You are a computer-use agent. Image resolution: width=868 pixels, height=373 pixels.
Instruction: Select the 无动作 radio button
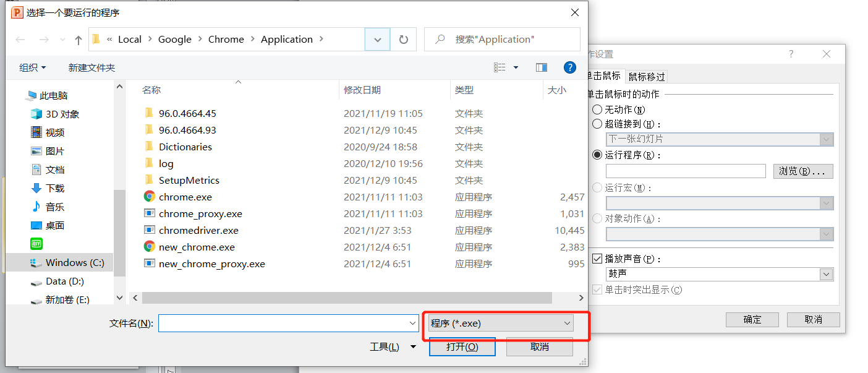tap(597, 109)
